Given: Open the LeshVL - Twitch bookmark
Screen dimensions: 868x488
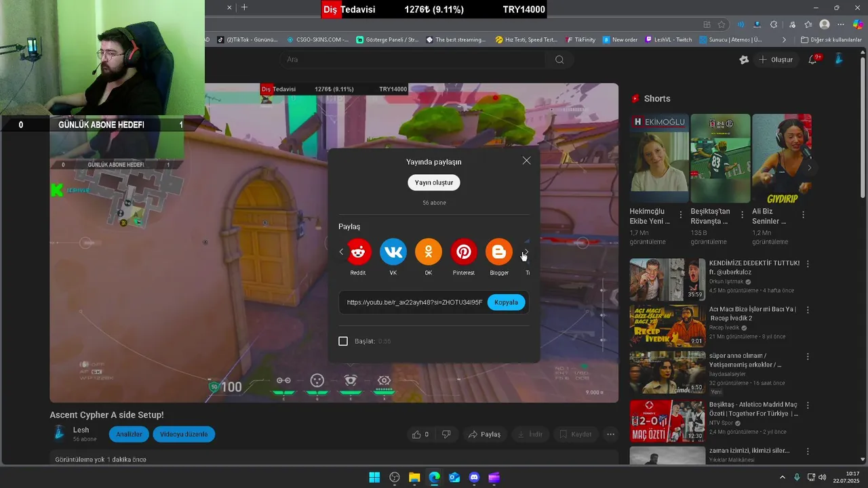Looking at the screenshot, I should (669, 40).
